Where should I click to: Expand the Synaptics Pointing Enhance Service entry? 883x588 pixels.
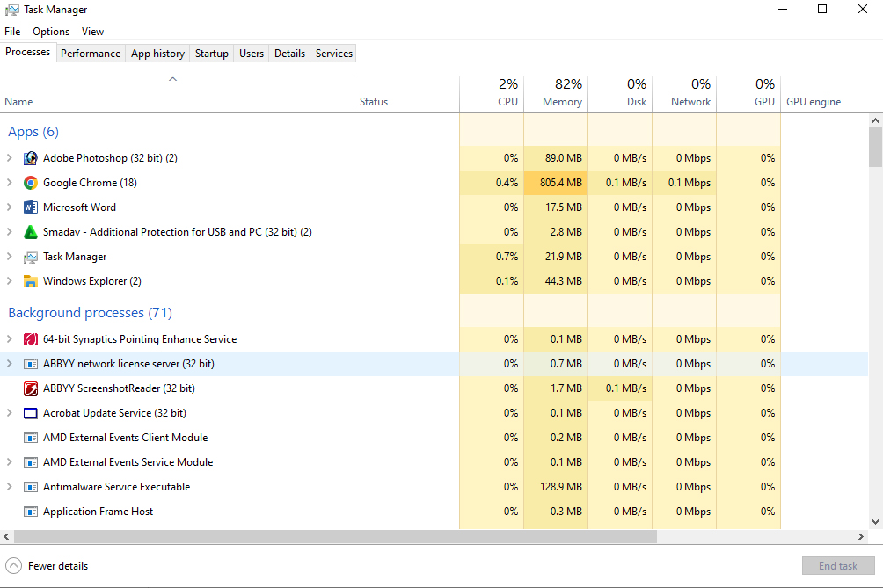click(x=9, y=339)
